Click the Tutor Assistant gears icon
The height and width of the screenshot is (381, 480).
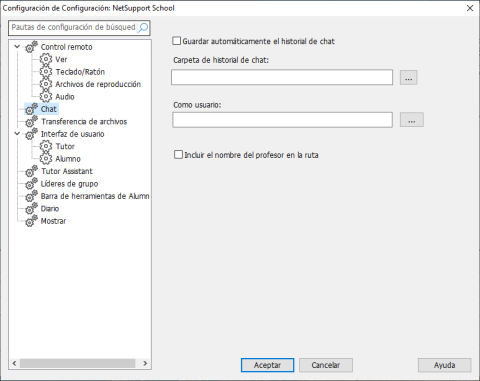pyautogui.click(x=32, y=171)
